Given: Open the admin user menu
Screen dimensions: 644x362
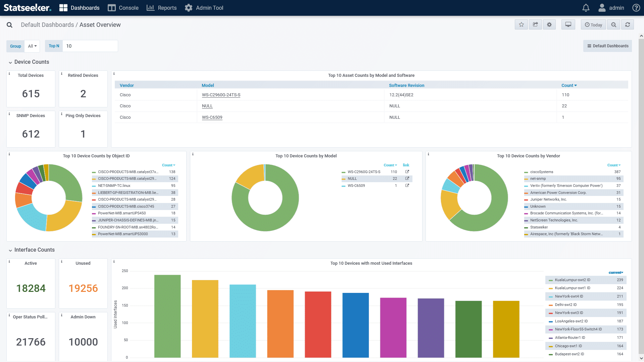Looking at the screenshot, I should [611, 8].
